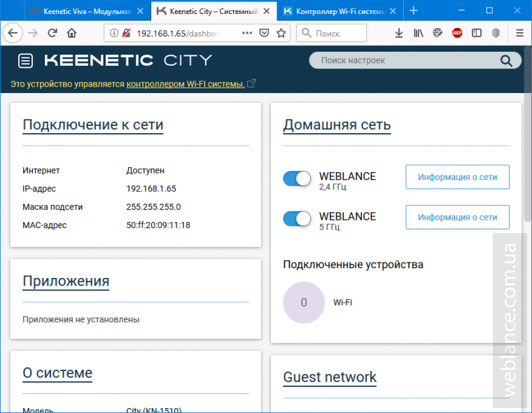Close the Wi-Fi system controller tab

point(393,11)
